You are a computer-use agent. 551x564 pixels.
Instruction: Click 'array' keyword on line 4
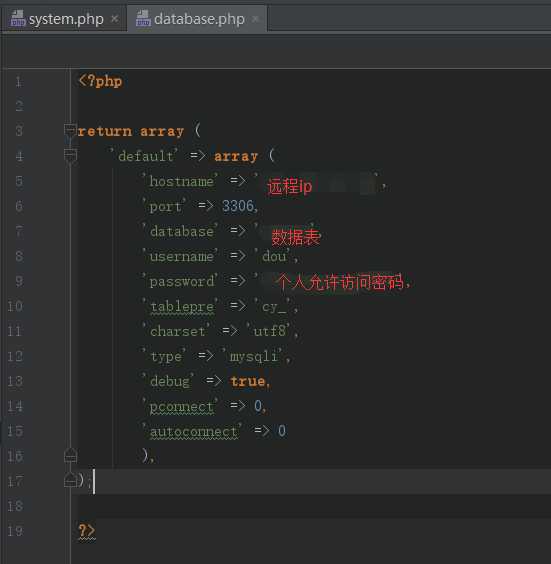(236, 156)
